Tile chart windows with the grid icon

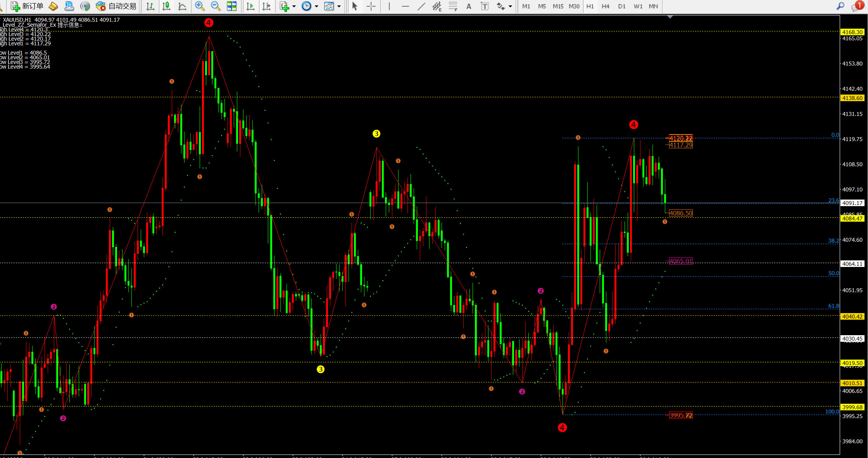click(x=232, y=6)
